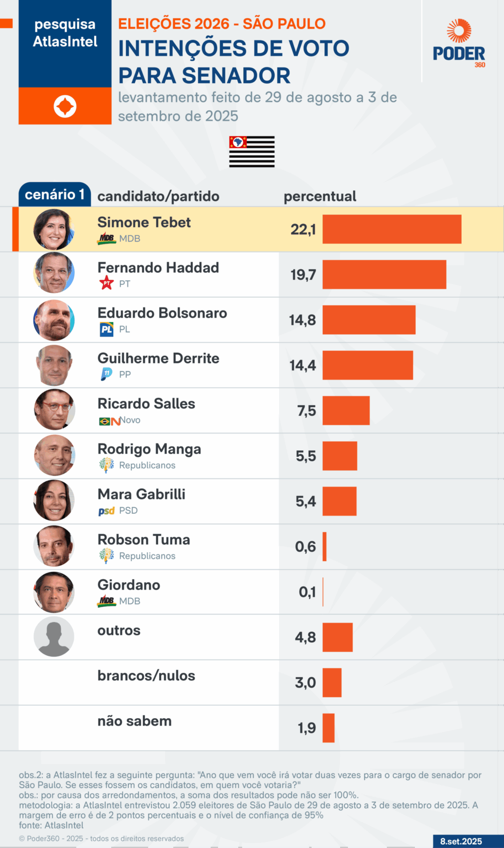This screenshot has height=848, width=504.
Task: Click the 8.set.2025 date badge
Action: click(x=461, y=841)
